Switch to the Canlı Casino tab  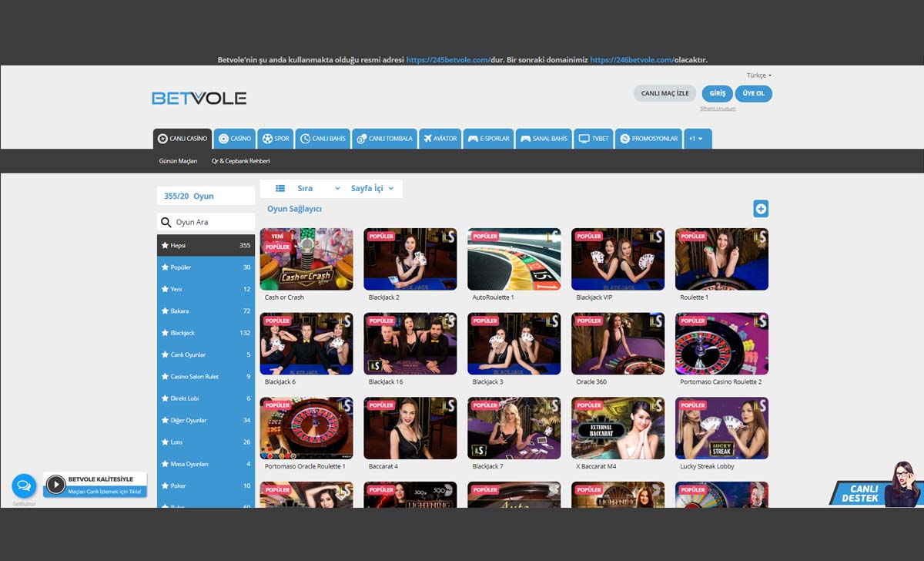tap(182, 139)
